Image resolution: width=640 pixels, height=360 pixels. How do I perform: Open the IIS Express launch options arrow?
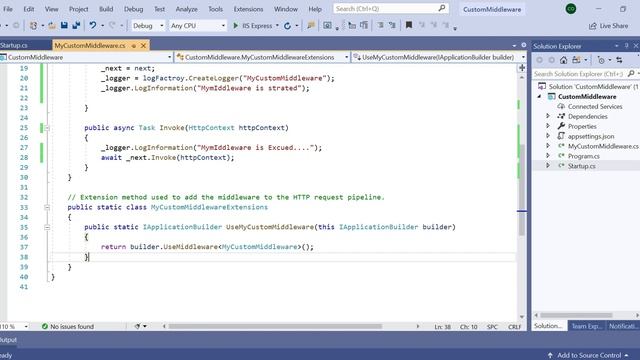(x=277, y=26)
